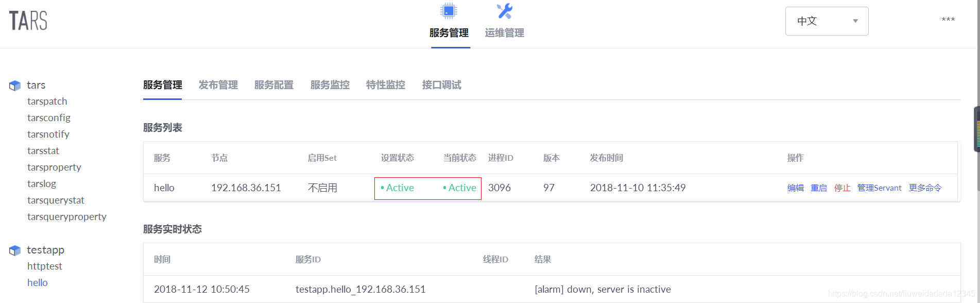Click the 不启用 cell
Image resolution: width=980 pixels, height=303 pixels.
click(x=322, y=188)
